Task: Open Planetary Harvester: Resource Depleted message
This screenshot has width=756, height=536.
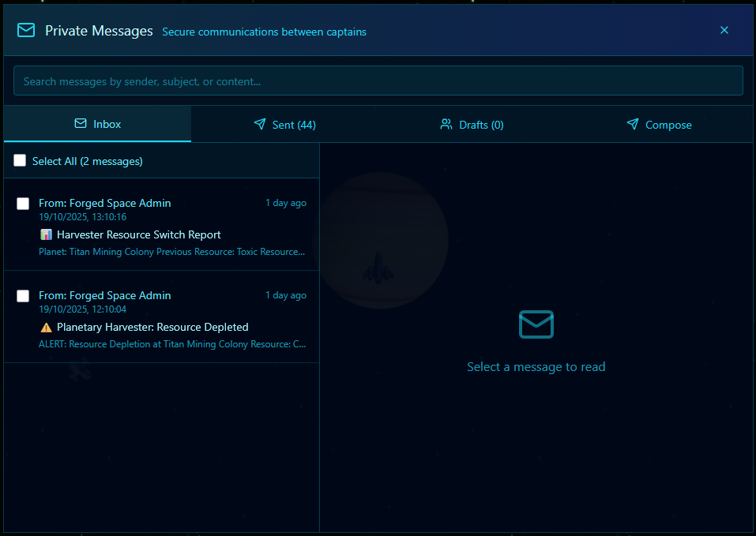Action: (152, 327)
